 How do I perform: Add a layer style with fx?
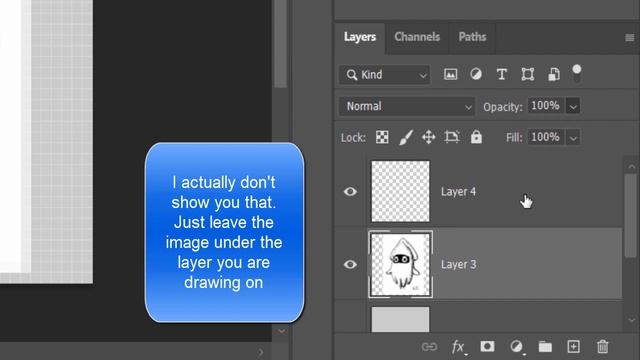click(x=459, y=347)
